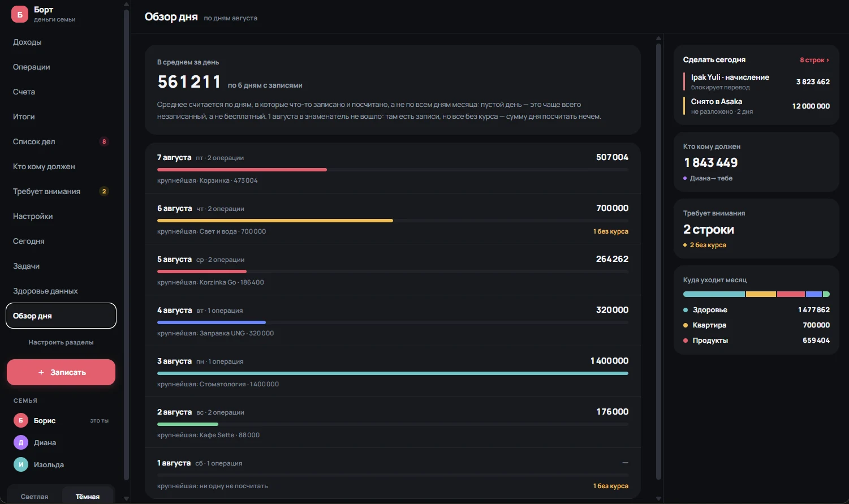Click Борис's avatar in family list

21,420
